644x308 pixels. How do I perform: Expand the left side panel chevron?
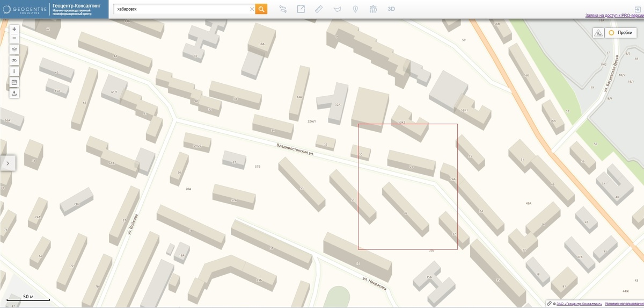click(8, 163)
